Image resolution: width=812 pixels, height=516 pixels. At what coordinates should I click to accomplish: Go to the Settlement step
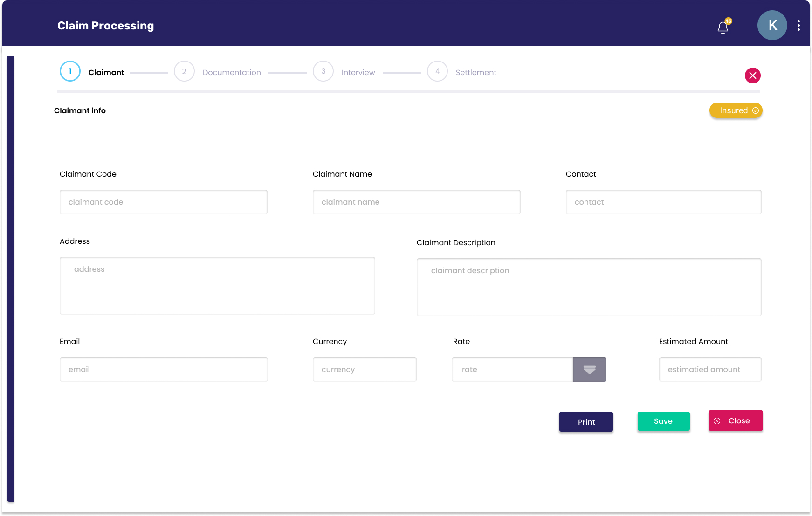point(475,72)
